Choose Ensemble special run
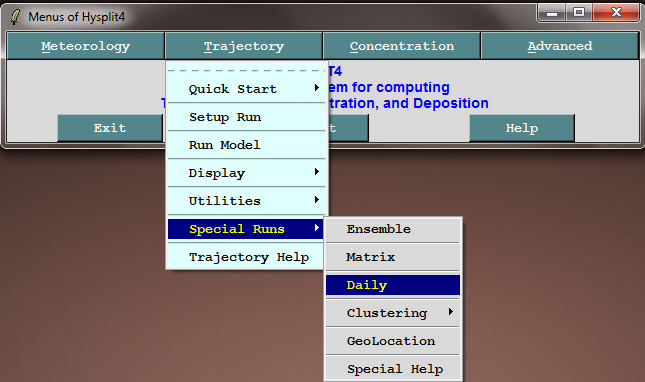The height and width of the screenshot is (382, 645). click(393, 229)
